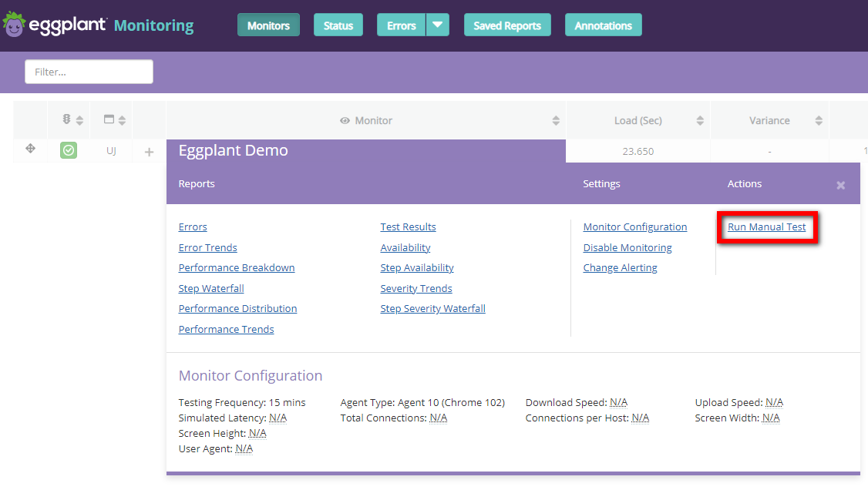Open the Severity Trends report
868x490 pixels.
(416, 288)
